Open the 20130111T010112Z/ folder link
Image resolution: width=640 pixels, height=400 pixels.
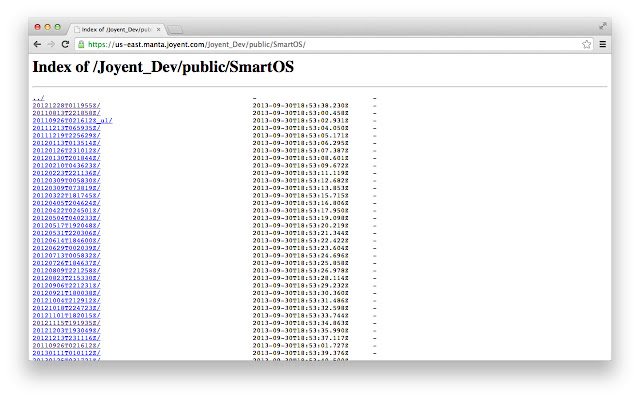click(67, 353)
